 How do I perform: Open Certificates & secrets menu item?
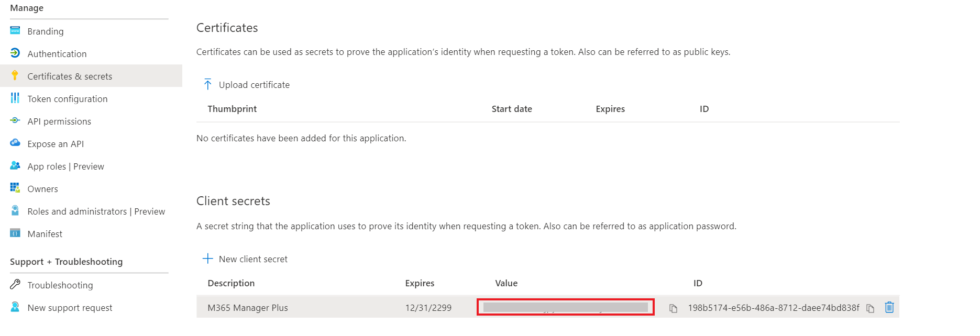tap(70, 76)
